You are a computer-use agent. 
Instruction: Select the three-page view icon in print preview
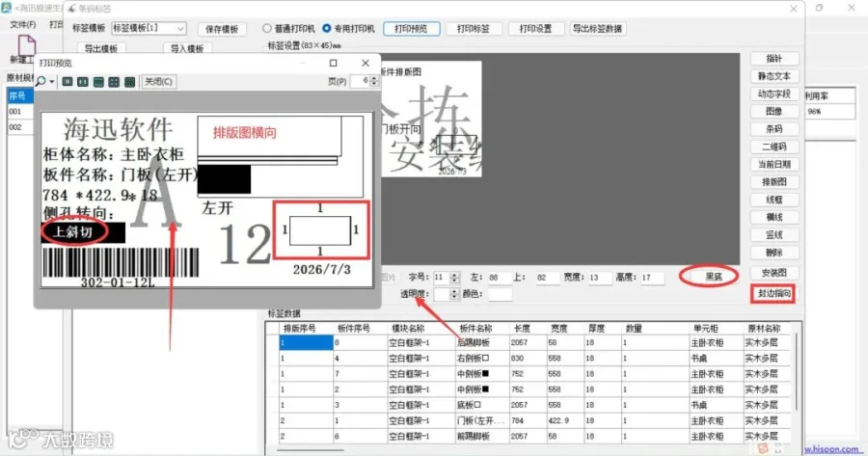pyautogui.click(x=98, y=82)
